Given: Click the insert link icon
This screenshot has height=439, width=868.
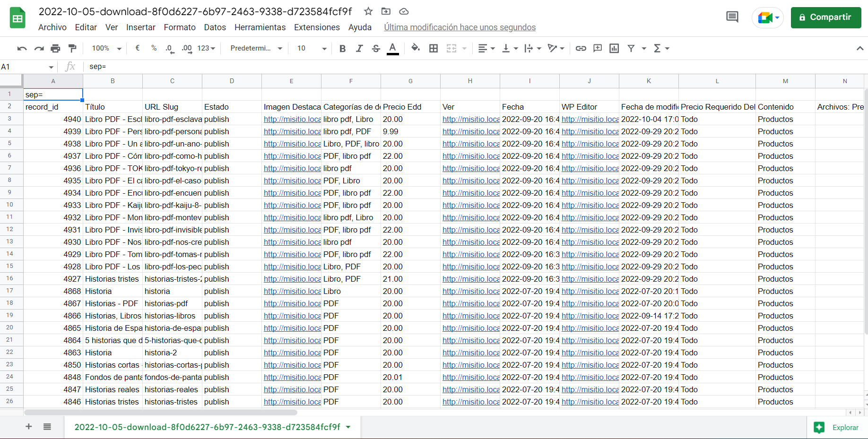Looking at the screenshot, I should [581, 48].
